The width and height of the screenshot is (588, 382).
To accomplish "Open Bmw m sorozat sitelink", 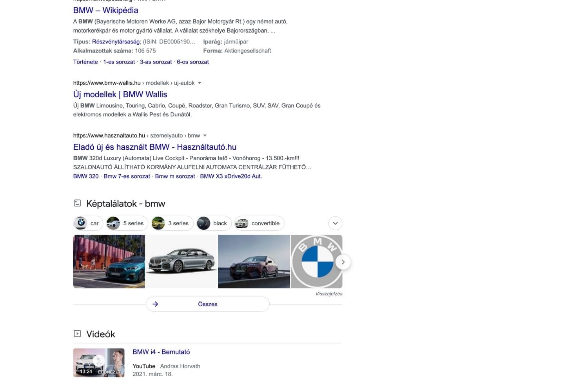I will (175, 176).
